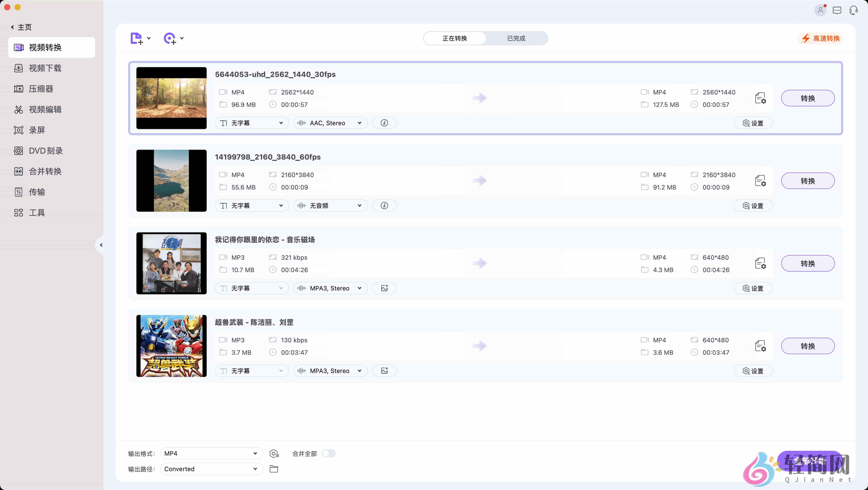Open 视频下载 in sidebar
The width and height of the screenshot is (868, 490).
point(45,68)
